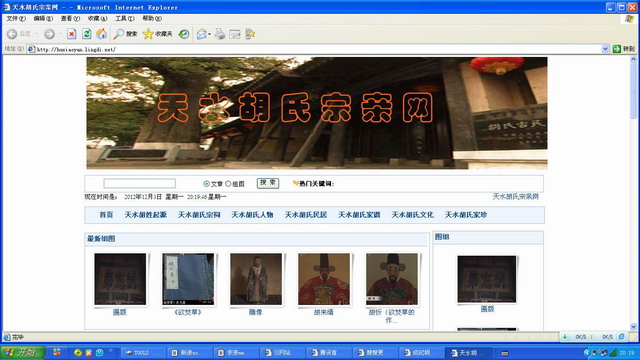Viewport: 640px width, 360px height.
Task: Select the 组图 radio button
Action: [228, 184]
